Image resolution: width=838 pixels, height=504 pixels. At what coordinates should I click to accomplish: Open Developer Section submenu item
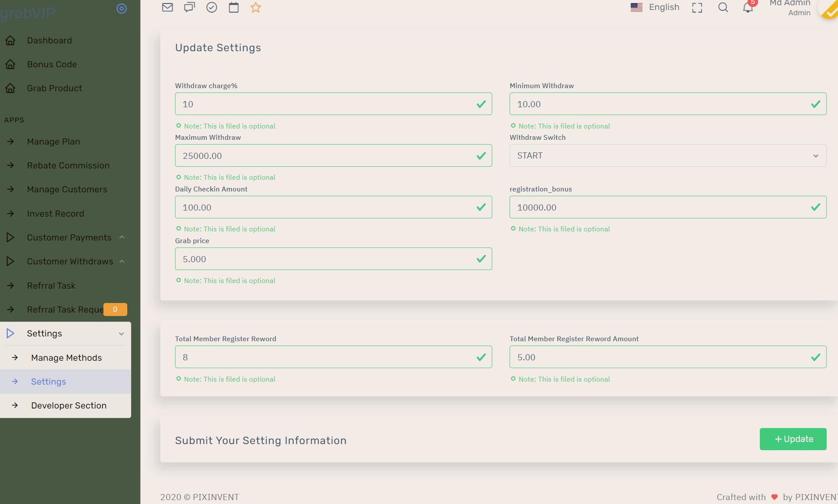point(65,405)
